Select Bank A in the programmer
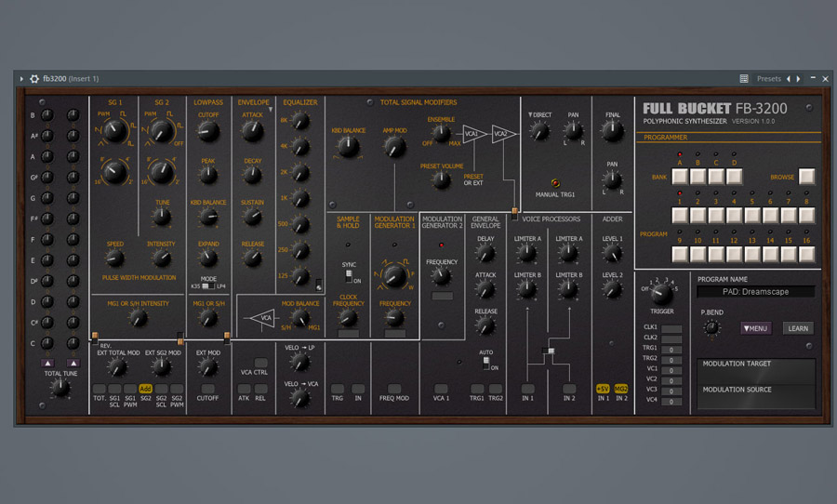The width and height of the screenshot is (837, 504). 681,177
